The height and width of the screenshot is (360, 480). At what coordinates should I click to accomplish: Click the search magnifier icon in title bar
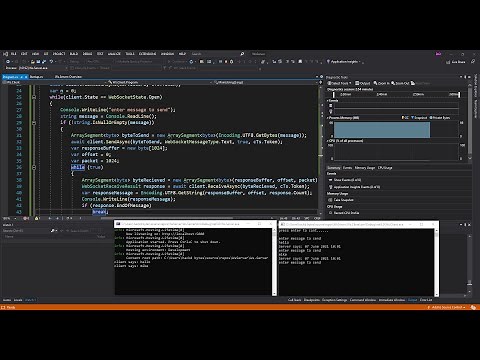coord(242,54)
